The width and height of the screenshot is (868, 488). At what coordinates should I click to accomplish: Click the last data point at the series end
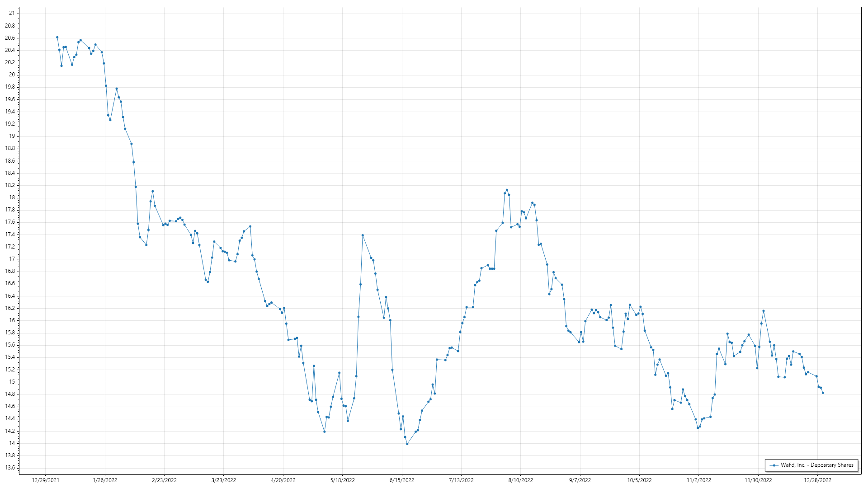pos(823,393)
